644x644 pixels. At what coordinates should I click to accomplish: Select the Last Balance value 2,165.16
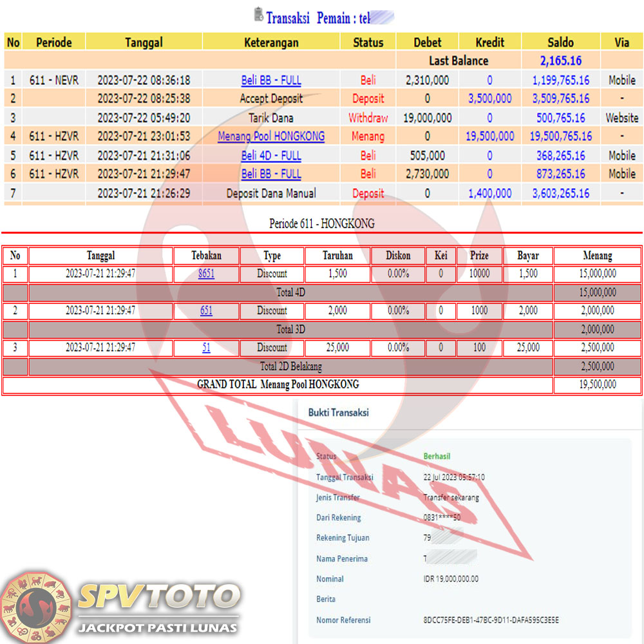click(560, 61)
